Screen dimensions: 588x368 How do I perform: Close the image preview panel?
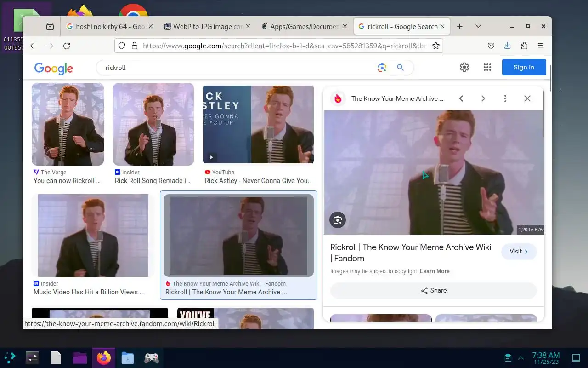pyautogui.click(x=527, y=98)
